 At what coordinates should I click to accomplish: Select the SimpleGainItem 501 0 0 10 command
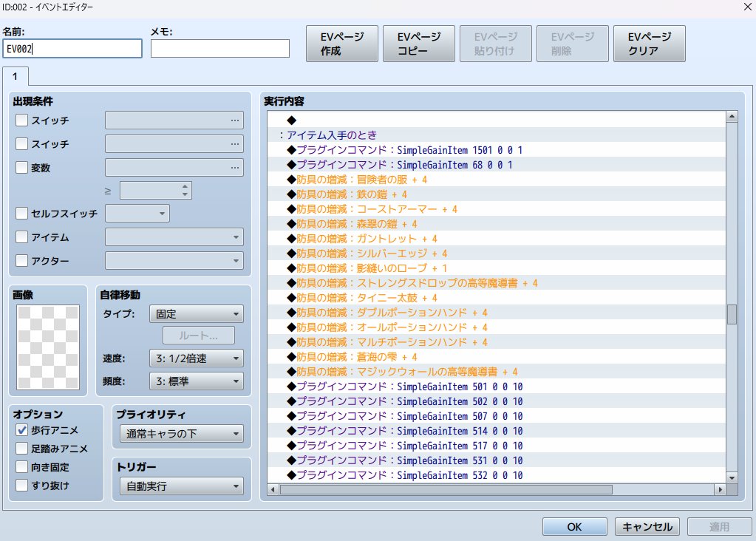click(x=496, y=387)
